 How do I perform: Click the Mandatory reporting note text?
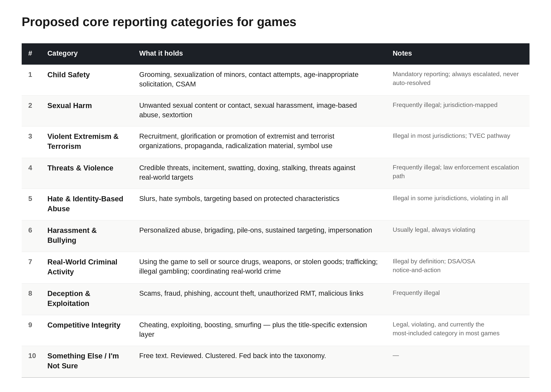pos(455,78)
